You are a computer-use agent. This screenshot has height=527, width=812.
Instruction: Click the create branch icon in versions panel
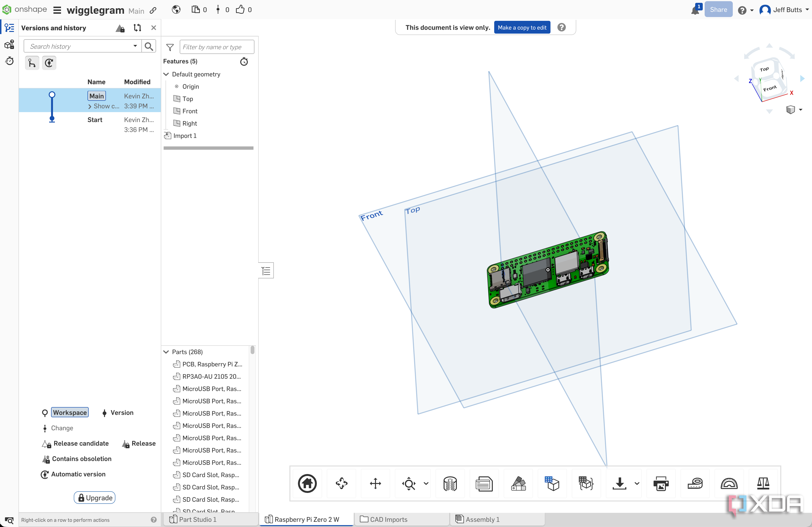[32, 63]
